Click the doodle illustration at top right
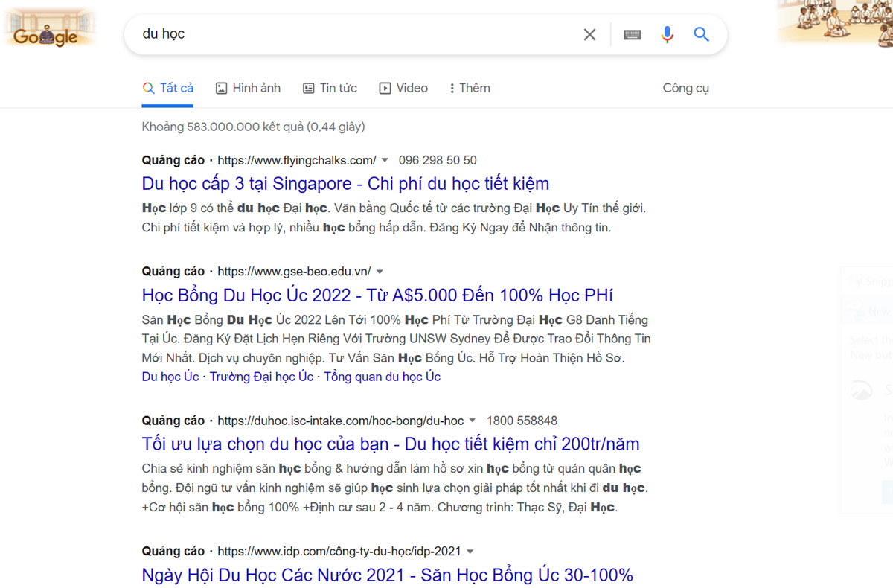 click(835, 22)
